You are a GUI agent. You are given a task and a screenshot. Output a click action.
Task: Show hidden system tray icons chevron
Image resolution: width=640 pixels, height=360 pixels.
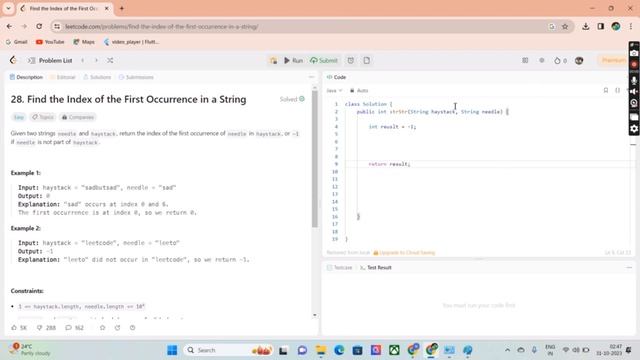tap(507, 350)
